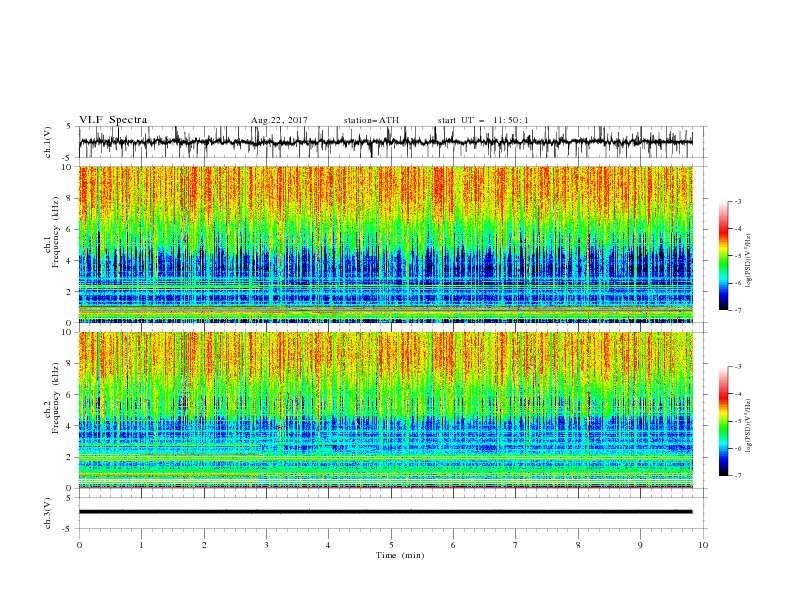Click the ch.2 spectrogram plot

click(x=386, y=410)
